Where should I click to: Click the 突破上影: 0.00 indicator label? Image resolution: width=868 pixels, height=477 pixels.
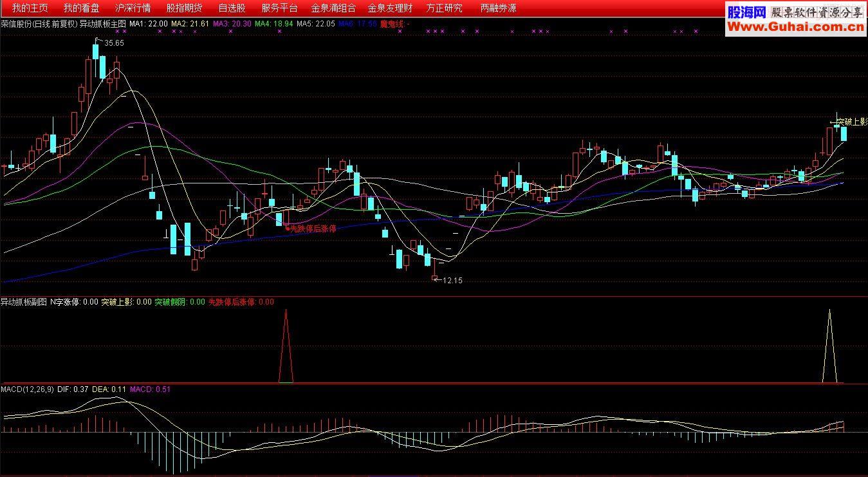coord(127,301)
